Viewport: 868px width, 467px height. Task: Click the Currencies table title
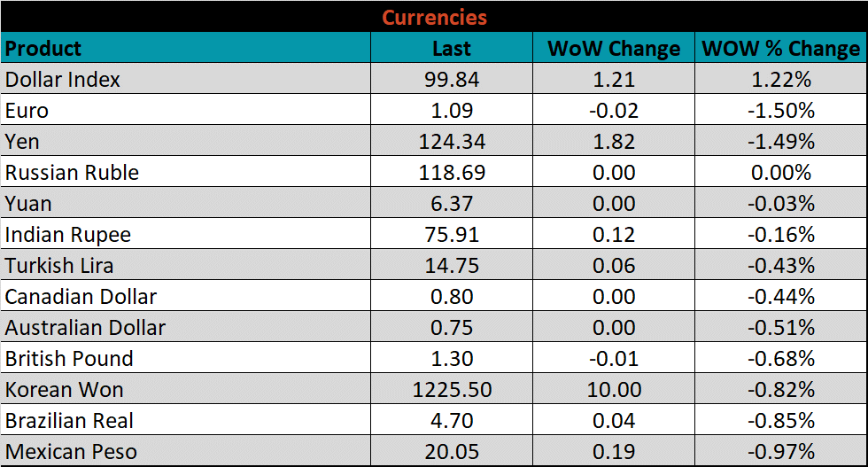[x=434, y=17]
